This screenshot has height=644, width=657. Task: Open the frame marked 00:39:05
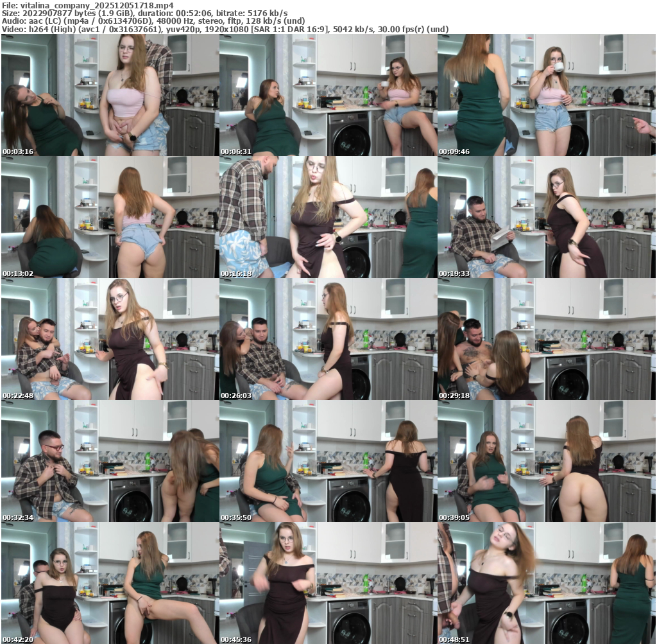[x=547, y=461]
